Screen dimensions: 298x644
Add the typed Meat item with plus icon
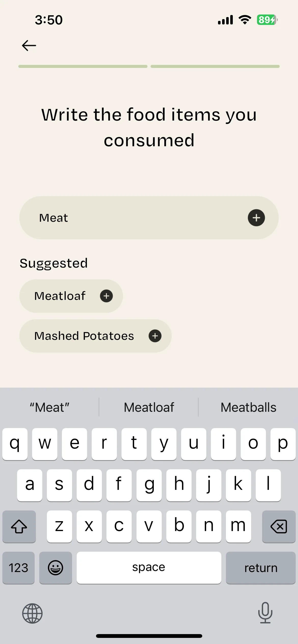pos(256,218)
